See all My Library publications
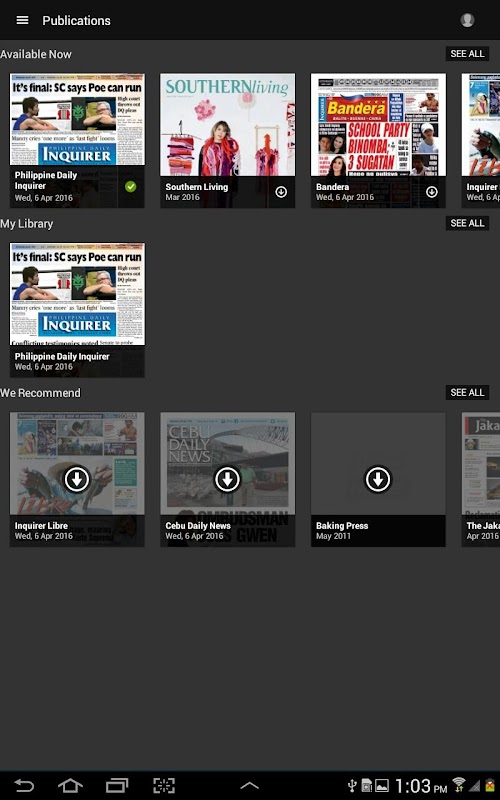Viewport: 500px width, 800px height. coord(467,223)
